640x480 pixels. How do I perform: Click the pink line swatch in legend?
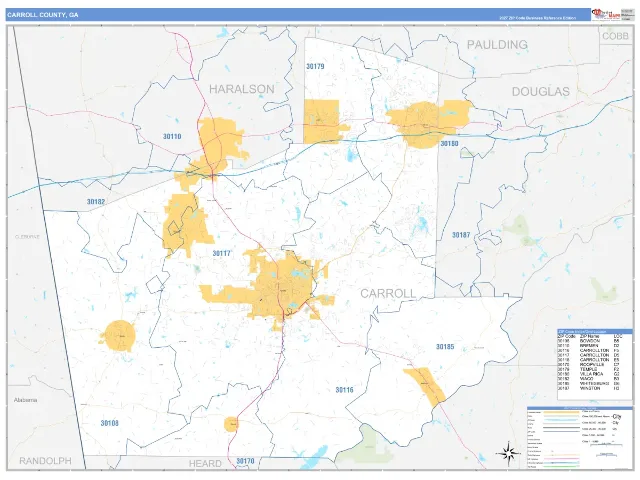(562, 459)
